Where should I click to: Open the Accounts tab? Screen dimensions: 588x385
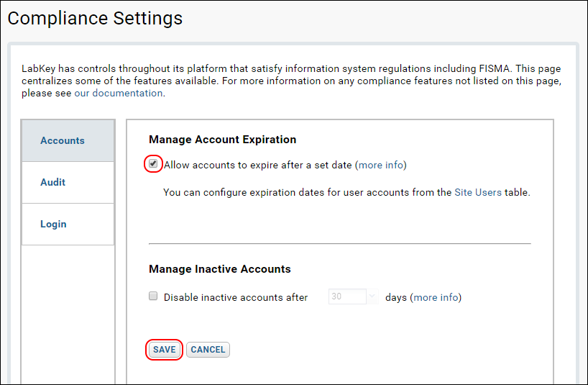click(68, 141)
